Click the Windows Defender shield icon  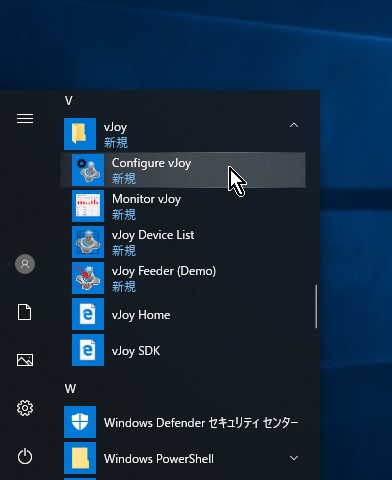tap(80, 422)
